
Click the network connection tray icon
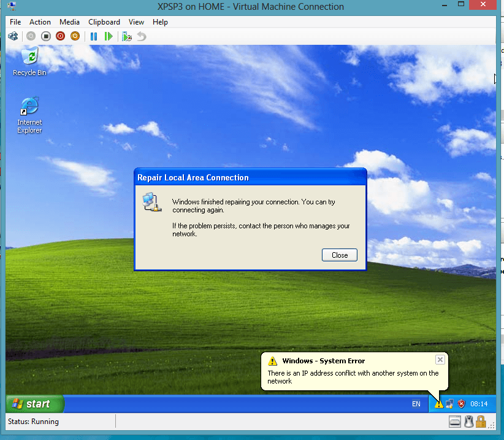pos(449,404)
